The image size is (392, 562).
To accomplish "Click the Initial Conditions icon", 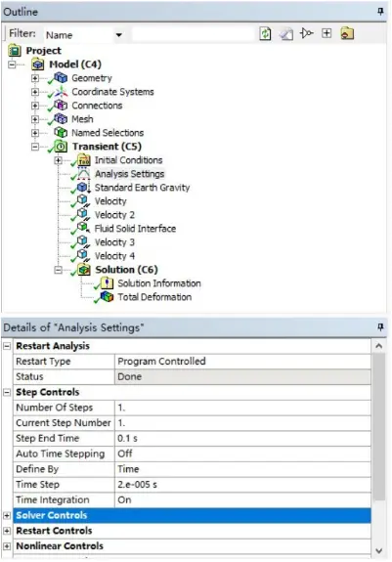I will 84,160.
